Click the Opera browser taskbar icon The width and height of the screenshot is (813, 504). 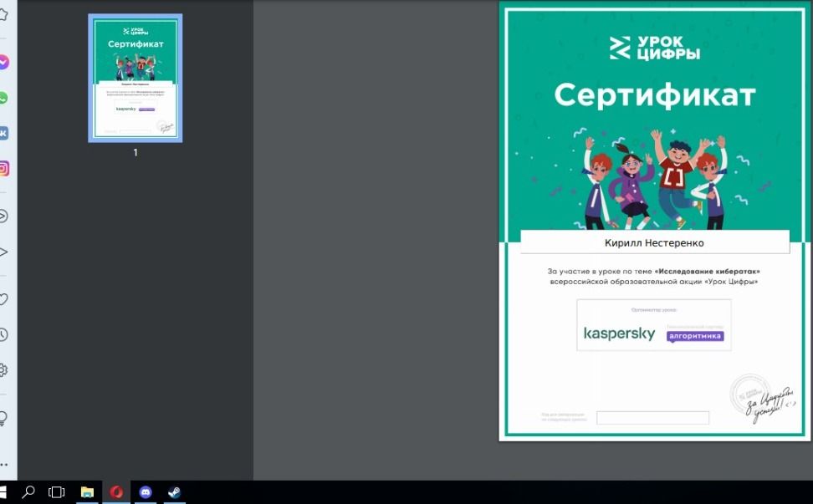(x=116, y=491)
